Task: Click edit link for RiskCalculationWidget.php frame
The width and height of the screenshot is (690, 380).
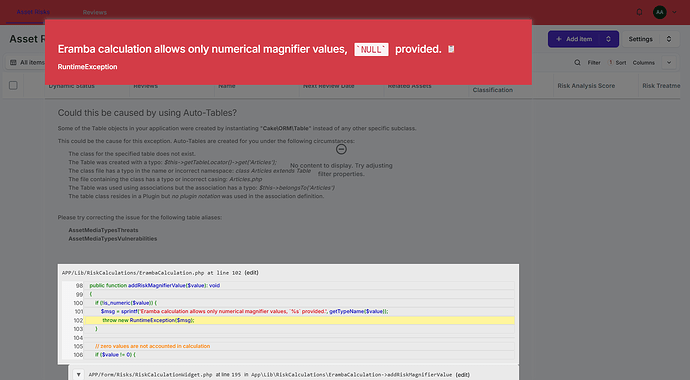Action: tap(462, 375)
